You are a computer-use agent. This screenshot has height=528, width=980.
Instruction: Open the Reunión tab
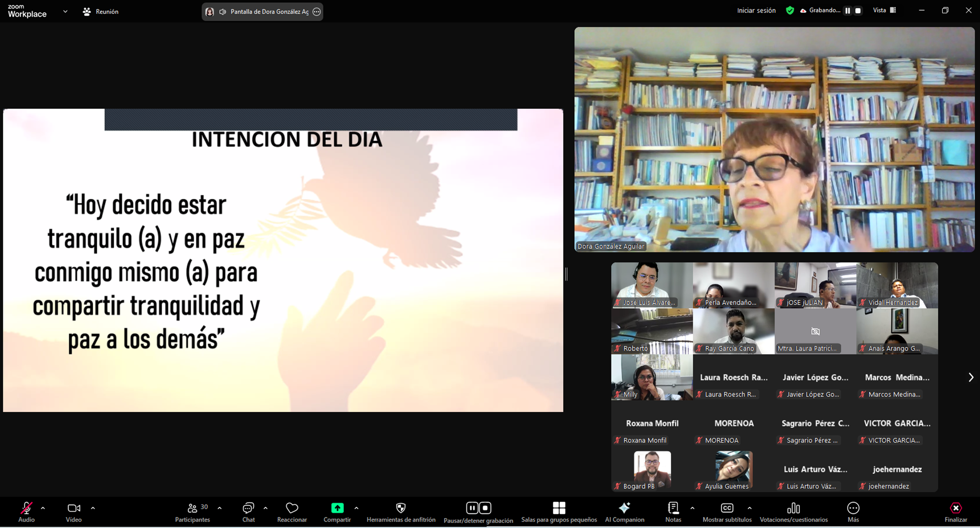(101, 11)
